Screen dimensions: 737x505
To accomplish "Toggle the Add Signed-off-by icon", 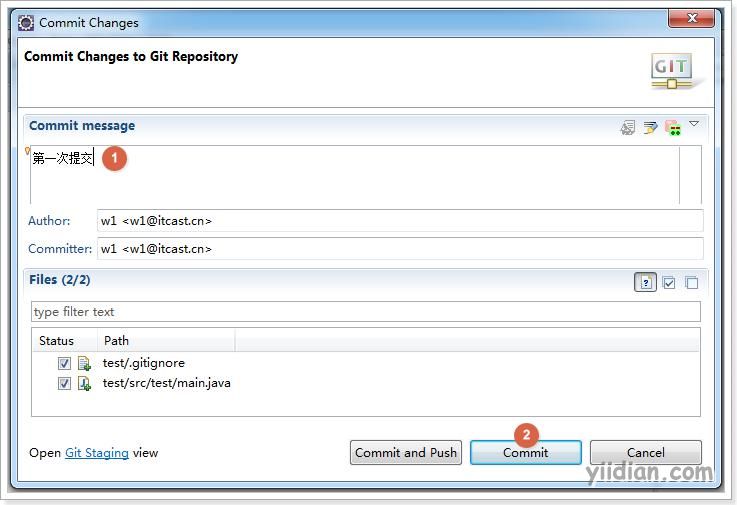I will click(x=651, y=127).
